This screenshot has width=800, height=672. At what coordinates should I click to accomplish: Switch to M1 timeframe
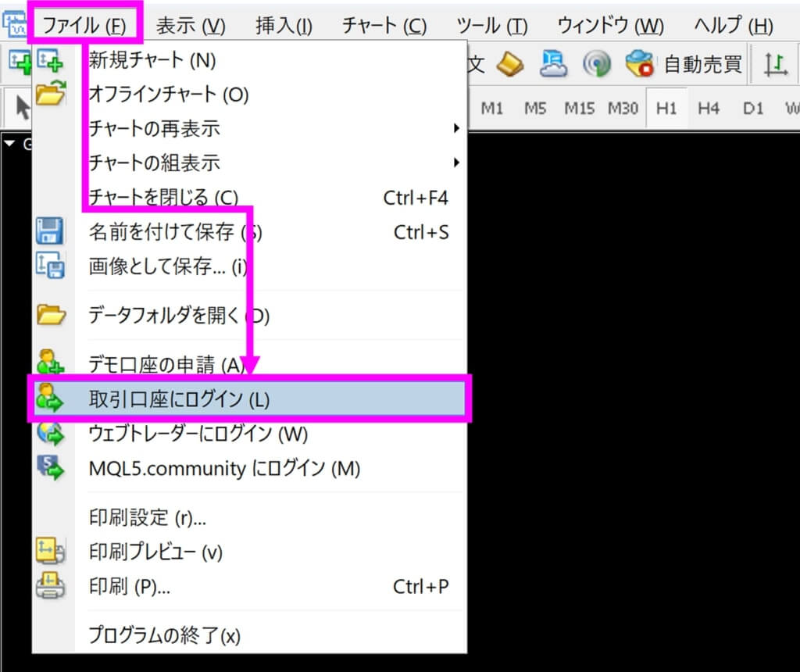coord(492,108)
